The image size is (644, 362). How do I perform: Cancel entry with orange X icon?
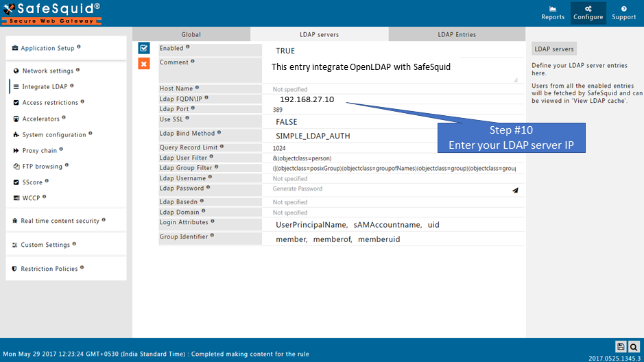pyautogui.click(x=144, y=64)
